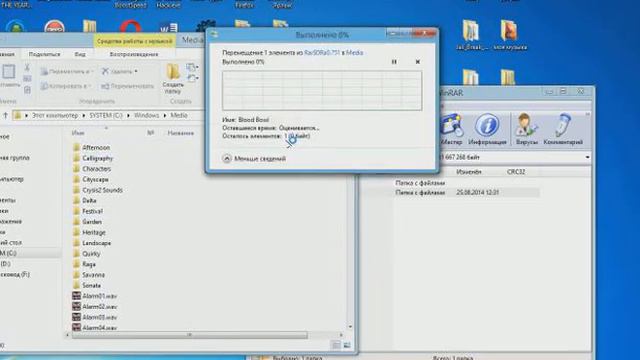640x360 pixels.
Task: Click the Переименовать ribbon button
Action: click(x=127, y=86)
